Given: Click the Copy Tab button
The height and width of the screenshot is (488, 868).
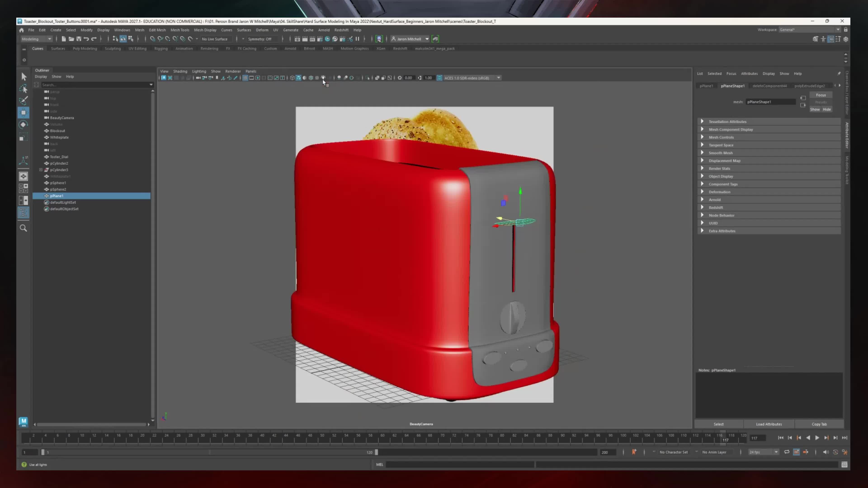Looking at the screenshot, I should point(819,424).
